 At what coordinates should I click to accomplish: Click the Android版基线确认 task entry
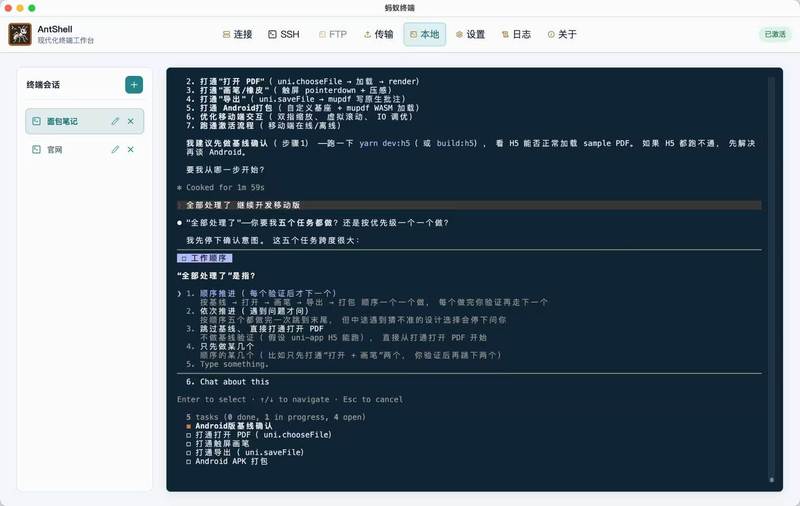229,426
